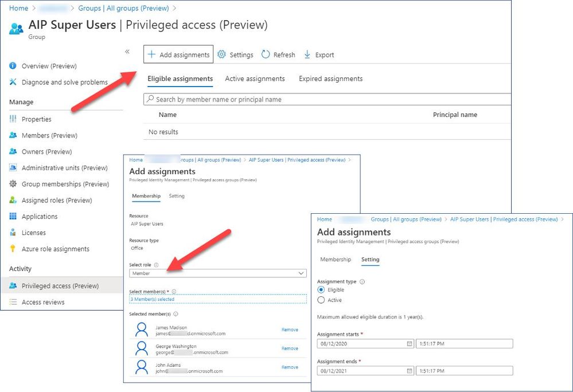Switch to Eligible assignments tab
Image resolution: width=573 pixels, height=392 pixels.
(x=180, y=79)
